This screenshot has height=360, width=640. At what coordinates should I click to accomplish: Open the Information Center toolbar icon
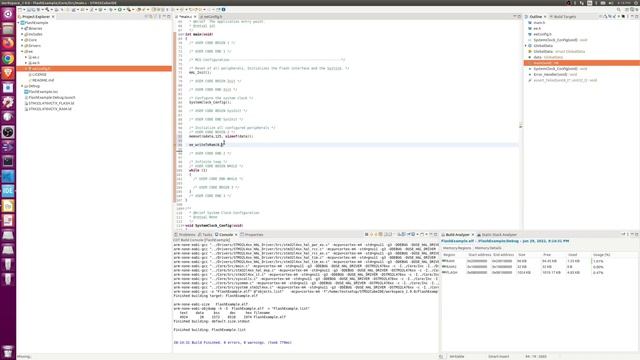click(x=223, y=9)
